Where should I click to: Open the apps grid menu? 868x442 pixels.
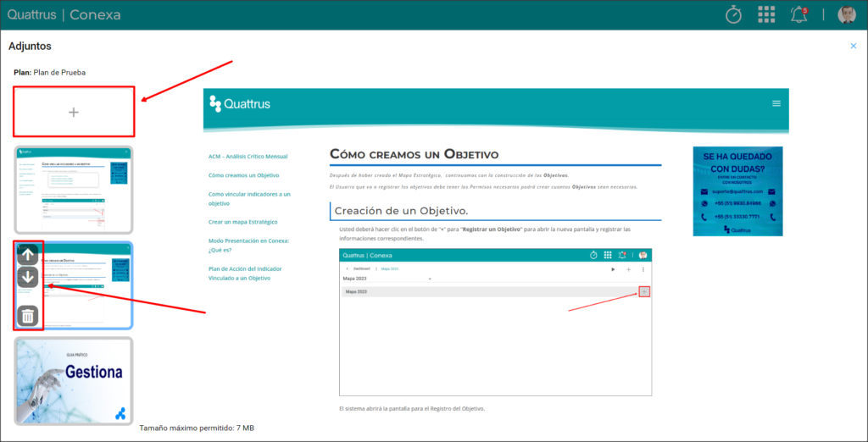[766, 15]
